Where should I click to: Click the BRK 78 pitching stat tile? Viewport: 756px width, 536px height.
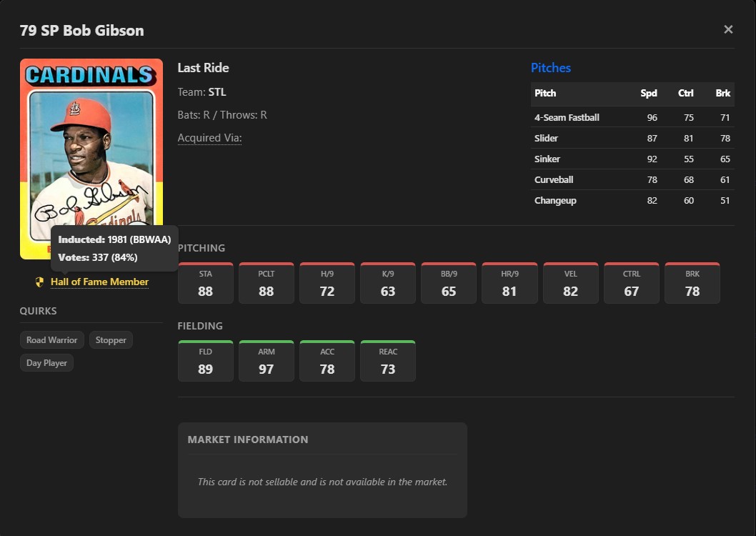pyautogui.click(x=692, y=283)
